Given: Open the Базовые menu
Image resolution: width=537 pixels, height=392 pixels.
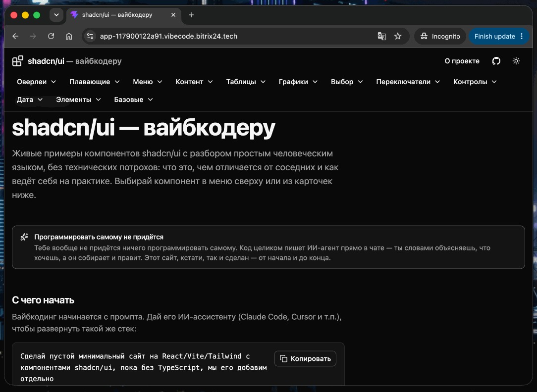Looking at the screenshot, I should tap(133, 99).
